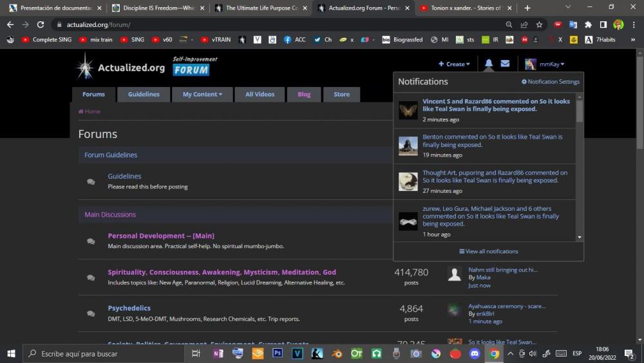Open OneNote from the taskbar
Image resolution: width=644 pixels, height=363 pixels.
tap(218, 353)
